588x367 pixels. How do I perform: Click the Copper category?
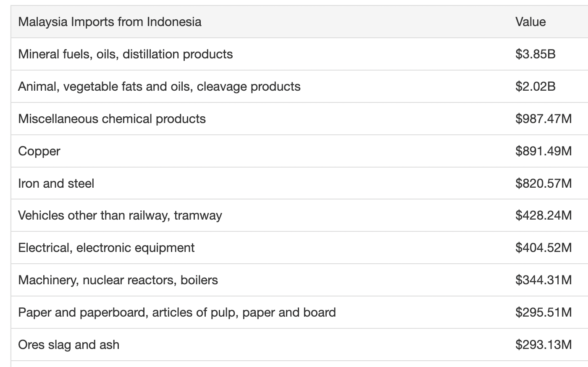pyautogui.click(x=39, y=151)
